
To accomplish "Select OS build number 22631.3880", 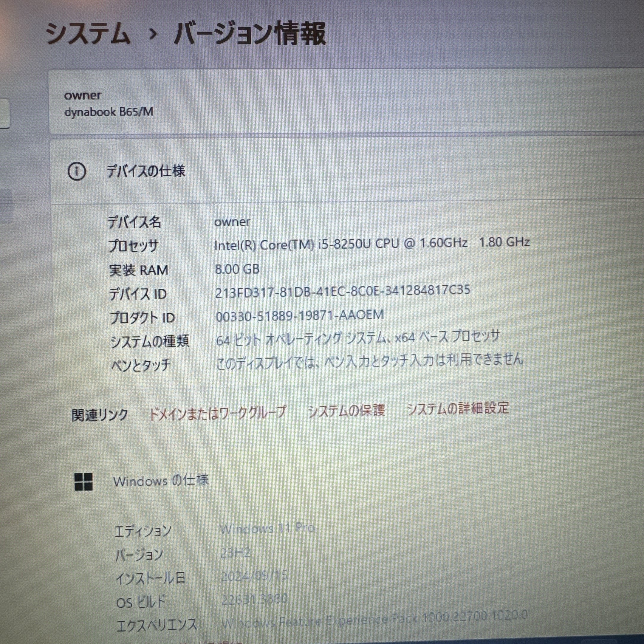I will click(254, 599).
